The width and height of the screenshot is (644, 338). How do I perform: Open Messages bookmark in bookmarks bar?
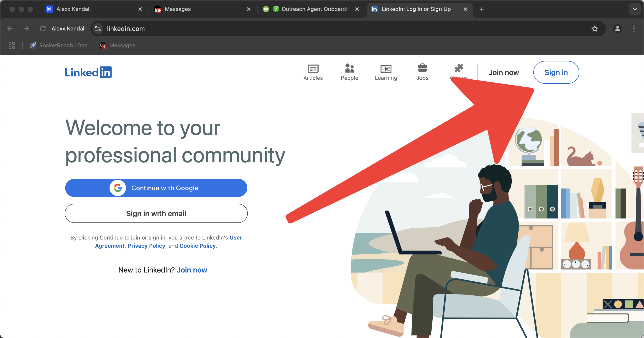[x=117, y=45]
